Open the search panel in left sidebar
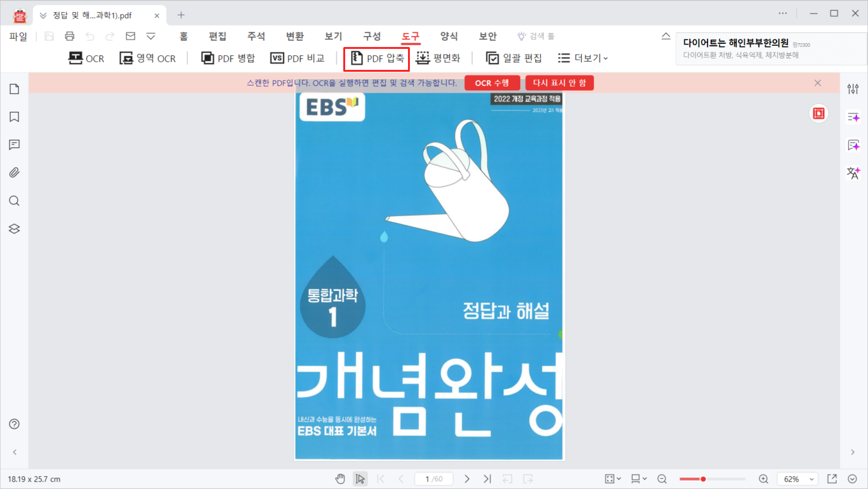Image resolution: width=868 pixels, height=489 pixels. pyautogui.click(x=14, y=201)
